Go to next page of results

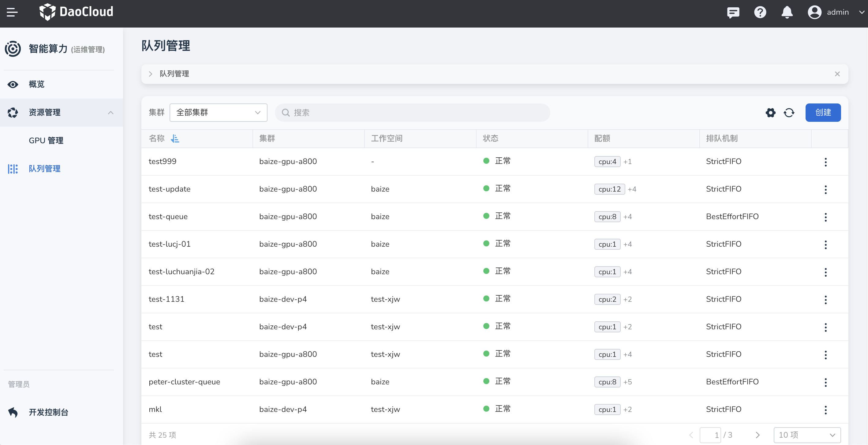click(x=758, y=435)
